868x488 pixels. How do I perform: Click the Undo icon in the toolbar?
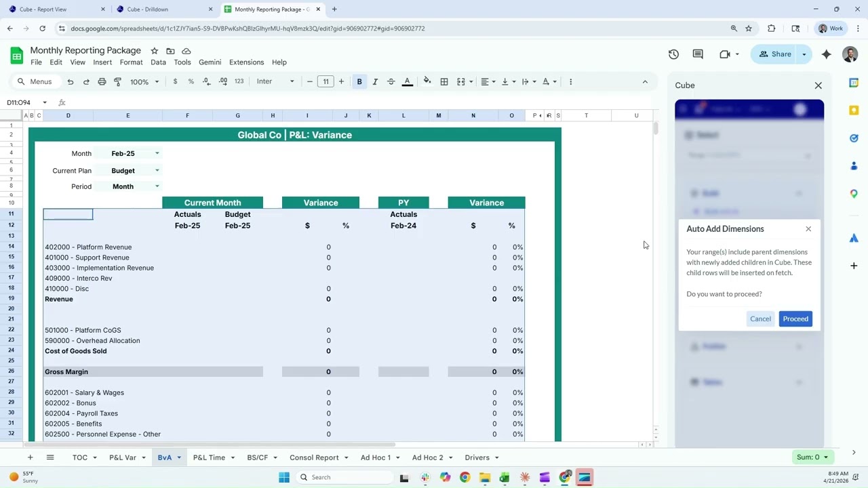pos(71,81)
